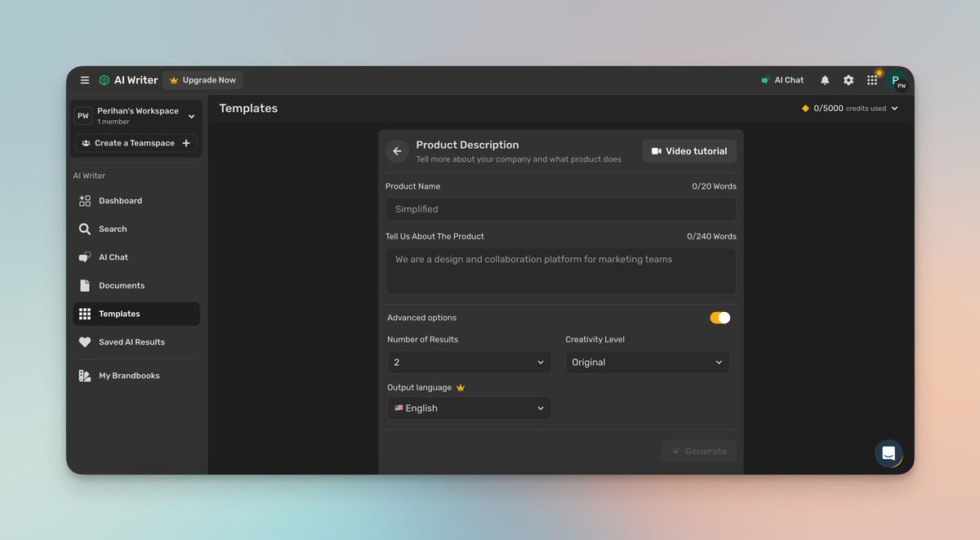Screen dimensions: 980x540
Task: Open Perihan's Workspace switcher
Action: pos(135,115)
